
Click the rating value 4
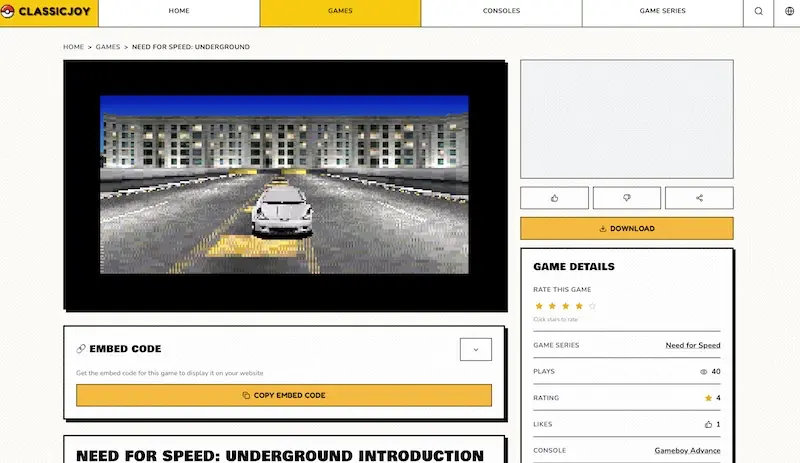pyautogui.click(x=718, y=398)
